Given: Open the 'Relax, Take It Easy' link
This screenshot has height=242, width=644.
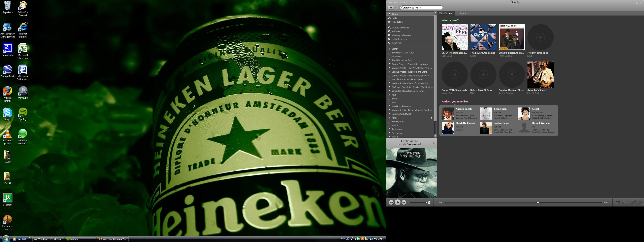Looking at the screenshot, I should pos(481,90).
